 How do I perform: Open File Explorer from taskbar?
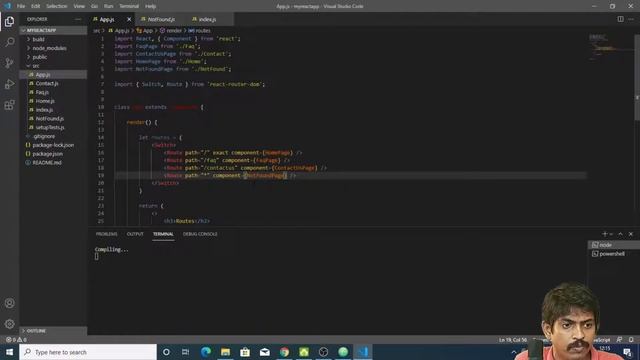225,352
